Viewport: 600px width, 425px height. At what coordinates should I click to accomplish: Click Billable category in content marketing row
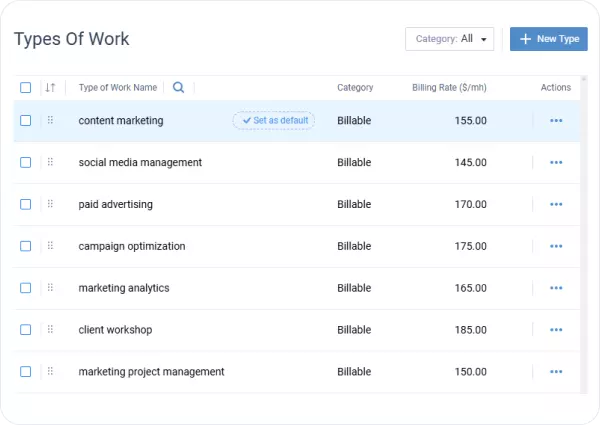click(x=354, y=120)
